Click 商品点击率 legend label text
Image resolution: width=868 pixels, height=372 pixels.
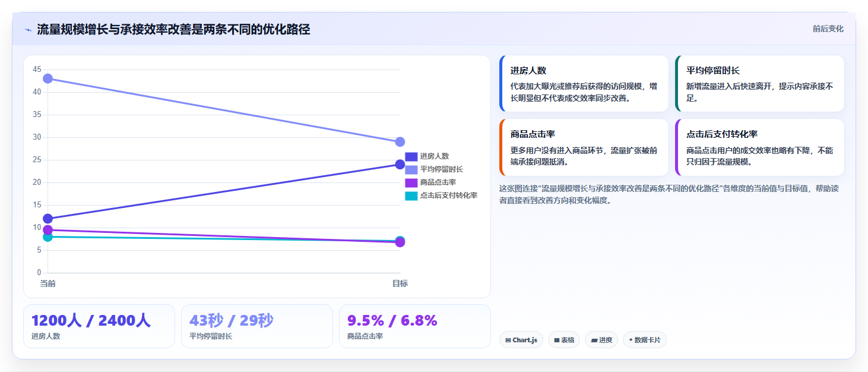438,182
